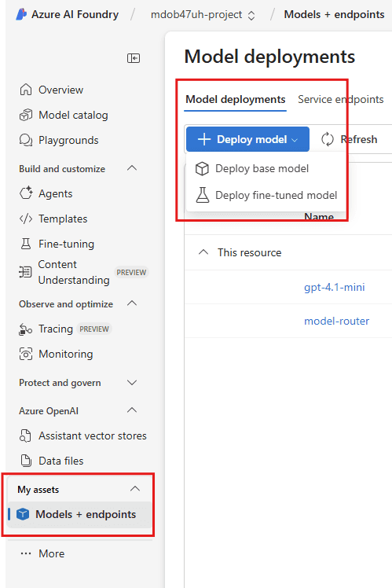Viewport: 392px width, 588px height.
Task: Click the Tracing icon in sidebar
Action: [25, 329]
